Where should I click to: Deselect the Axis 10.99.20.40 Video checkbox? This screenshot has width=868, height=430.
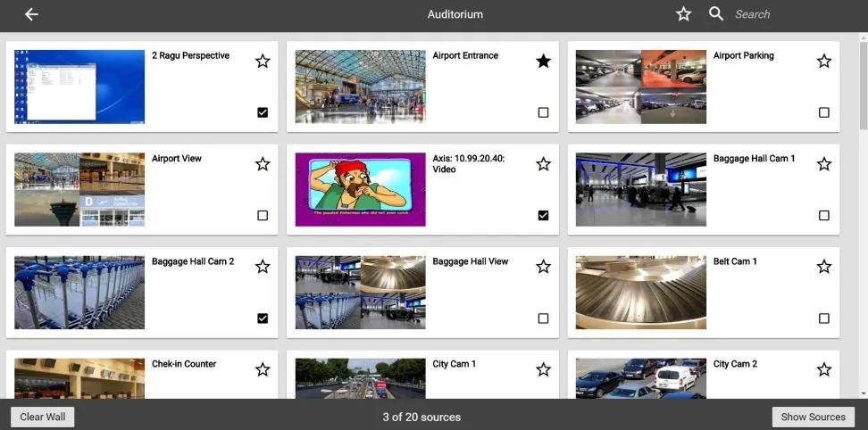(x=544, y=215)
